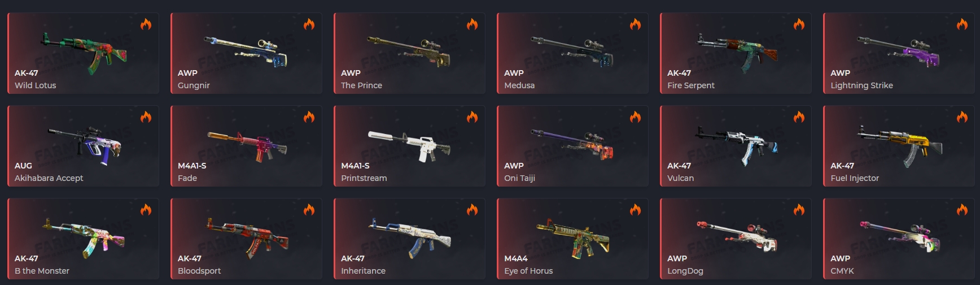The image size is (980, 285).
Task: Click the flame icon on AWP Lightning Strike card
Action: 962,24
